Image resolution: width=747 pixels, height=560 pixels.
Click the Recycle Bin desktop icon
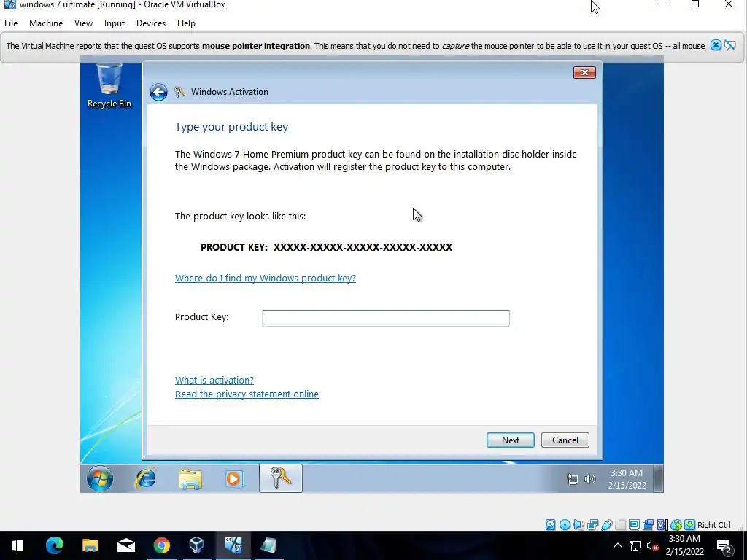pos(109,86)
